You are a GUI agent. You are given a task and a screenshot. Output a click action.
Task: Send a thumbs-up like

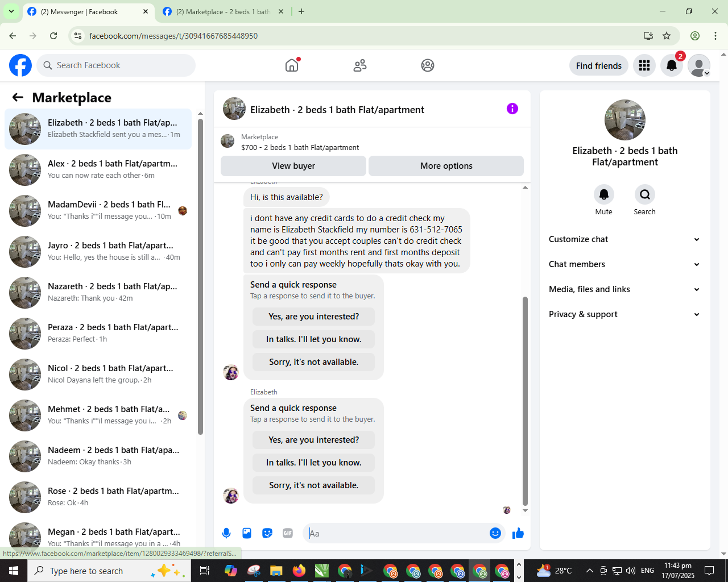tap(518, 533)
